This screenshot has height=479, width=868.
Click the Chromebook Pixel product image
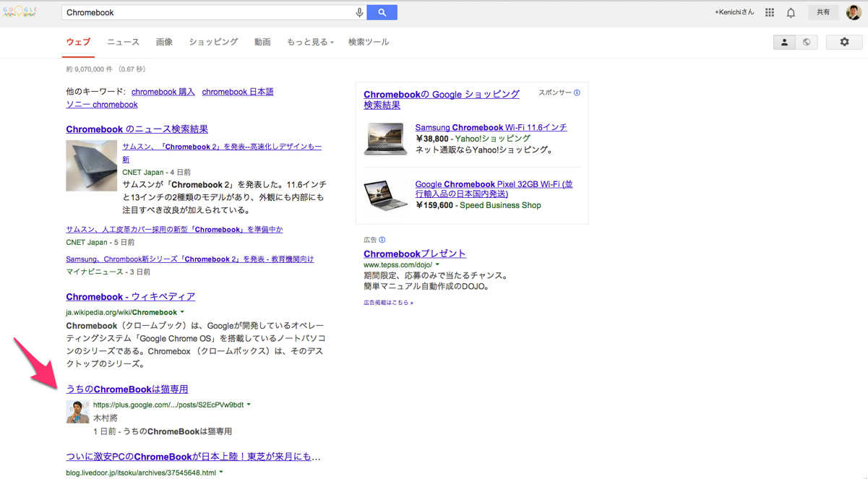385,195
